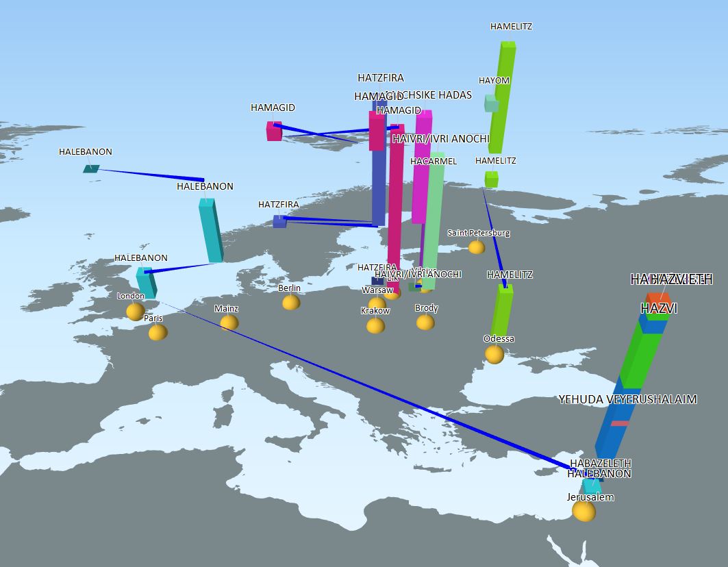Select the flat dark teal HALEBANON tile
The height and width of the screenshot is (567, 728).
91,168
